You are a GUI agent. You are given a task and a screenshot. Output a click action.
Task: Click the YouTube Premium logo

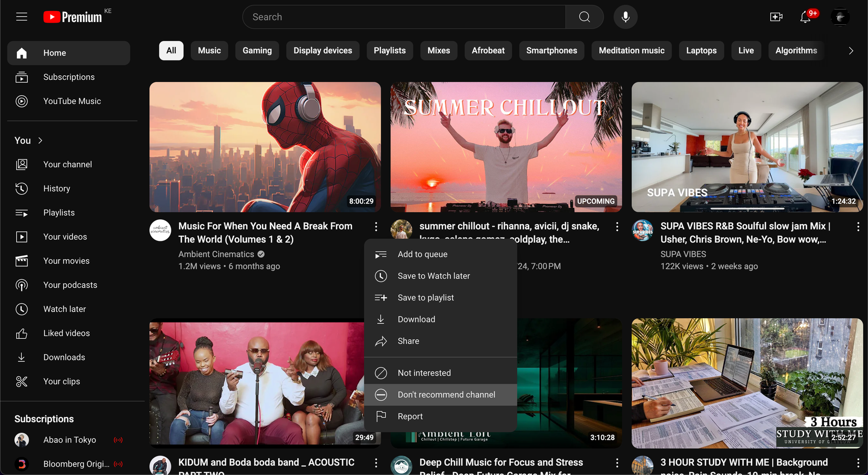[74, 16]
